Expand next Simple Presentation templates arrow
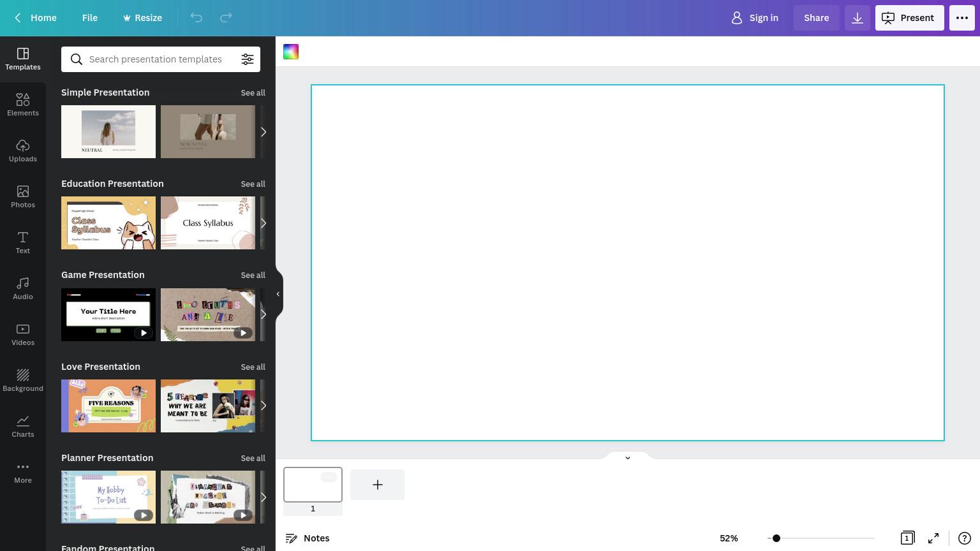 (263, 132)
